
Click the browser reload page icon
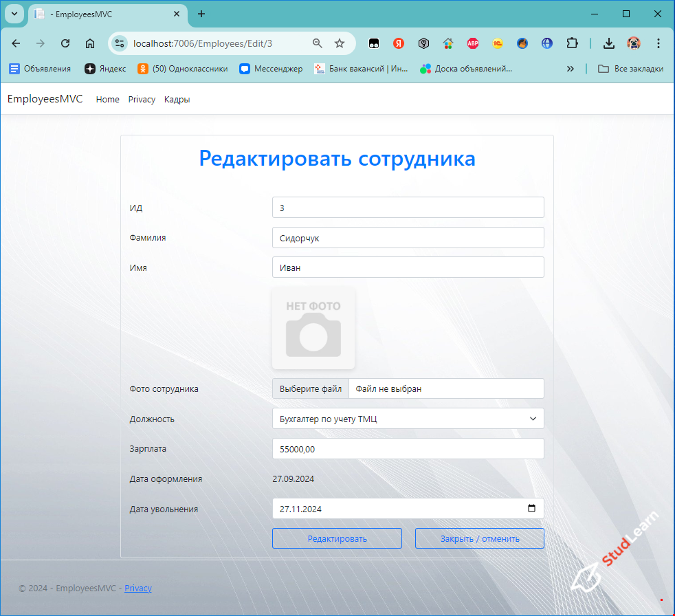[x=65, y=43]
